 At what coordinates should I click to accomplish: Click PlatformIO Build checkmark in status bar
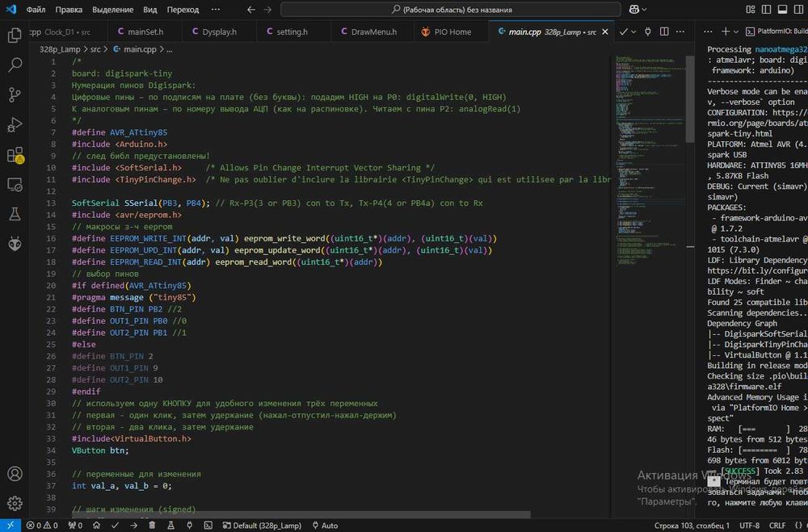point(115,526)
